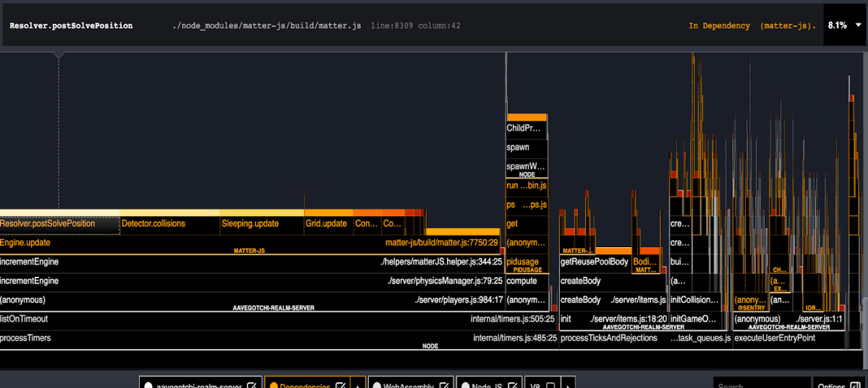Click the In Dependency (matter-js) label
The height and width of the screenshot is (388, 868).
752,25
